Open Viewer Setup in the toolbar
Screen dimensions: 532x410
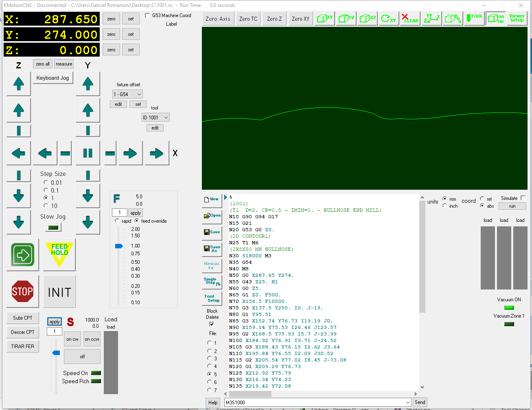517,18
